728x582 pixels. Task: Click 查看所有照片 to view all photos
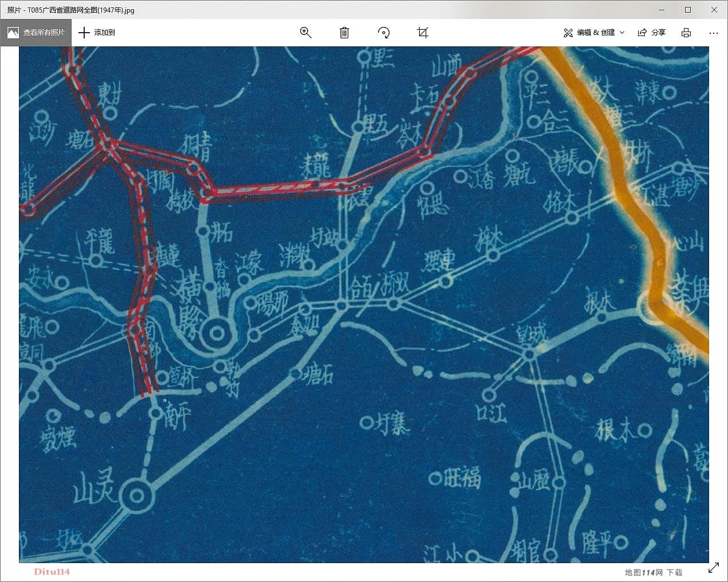click(x=43, y=33)
